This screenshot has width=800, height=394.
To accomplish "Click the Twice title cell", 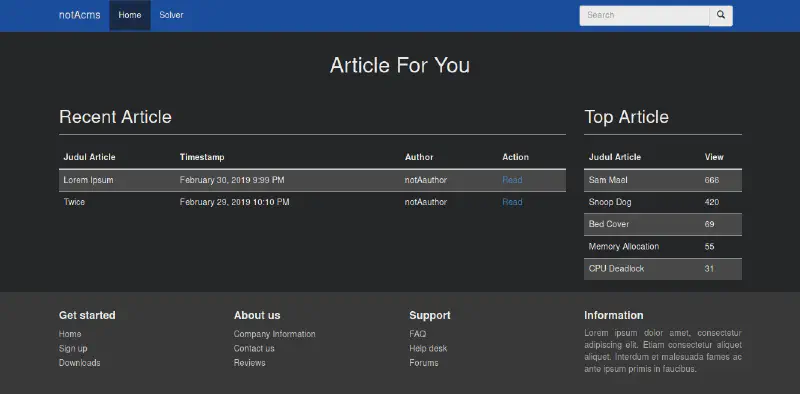I will (x=74, y=202).
